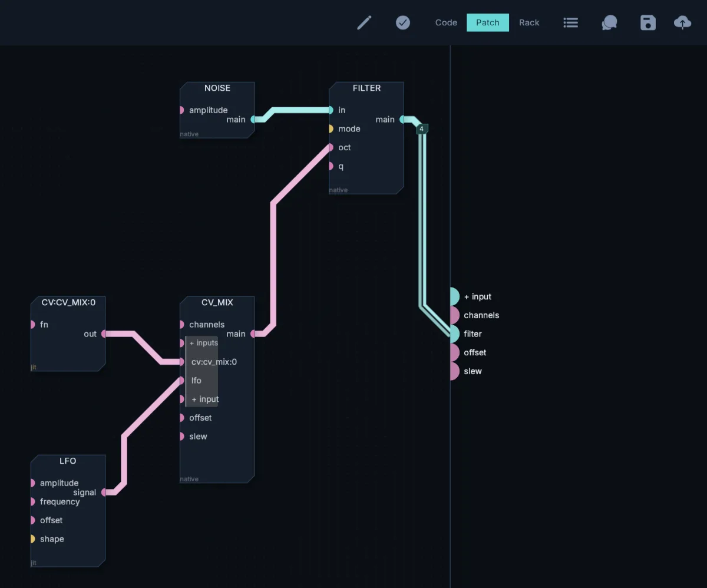The image size is (707, 588).
Task: Select the pencil edit tool
Action: (x=364, y=22)
